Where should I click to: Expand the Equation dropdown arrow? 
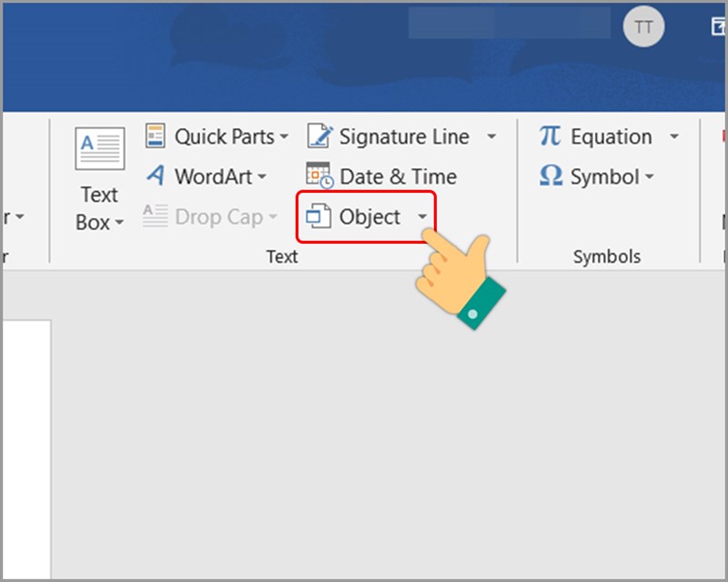click(674, 137)
